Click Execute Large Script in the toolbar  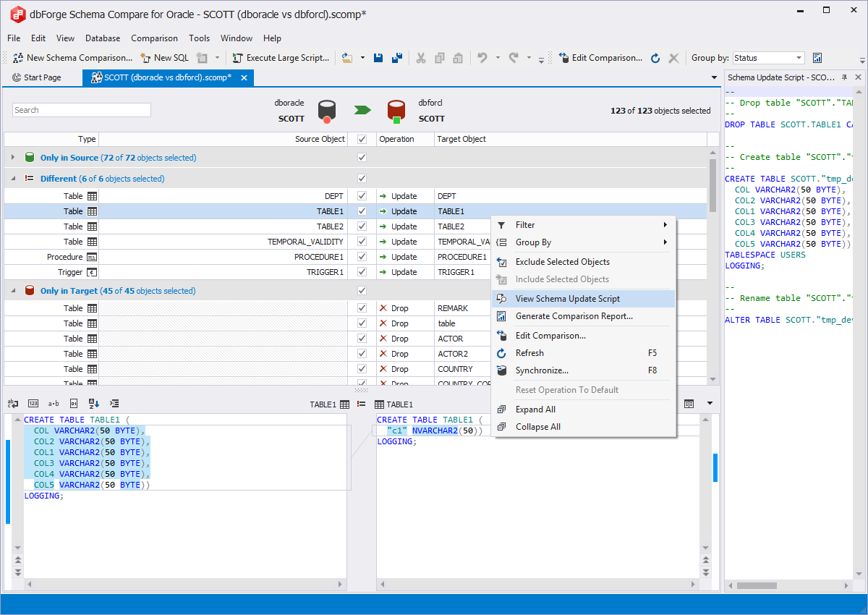click(x=281, y=58)
